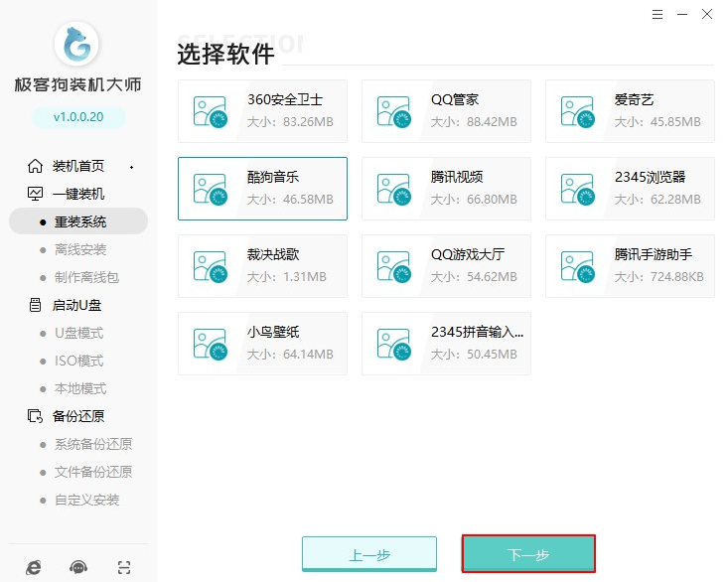
Task: Click the 腾讯手游助手 name text
Action: click(654, 255)
